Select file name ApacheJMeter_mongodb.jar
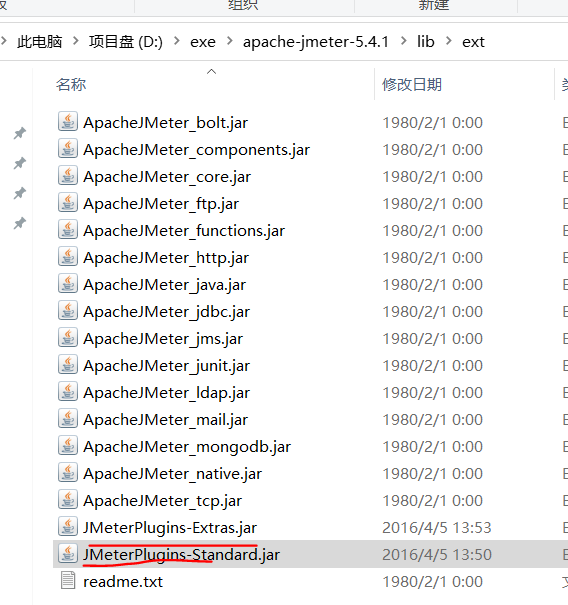The image size is (568, 605). click(187, 447)
